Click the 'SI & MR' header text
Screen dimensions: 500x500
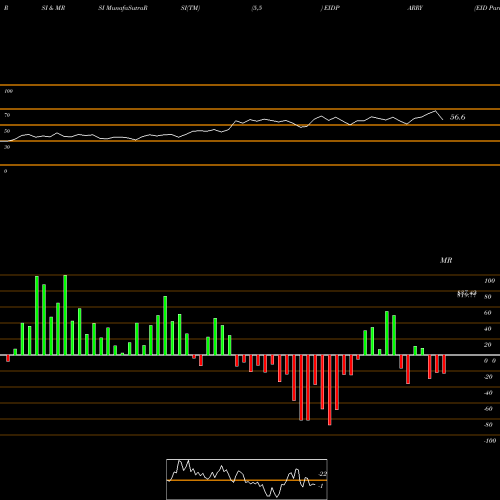[53, 8]
